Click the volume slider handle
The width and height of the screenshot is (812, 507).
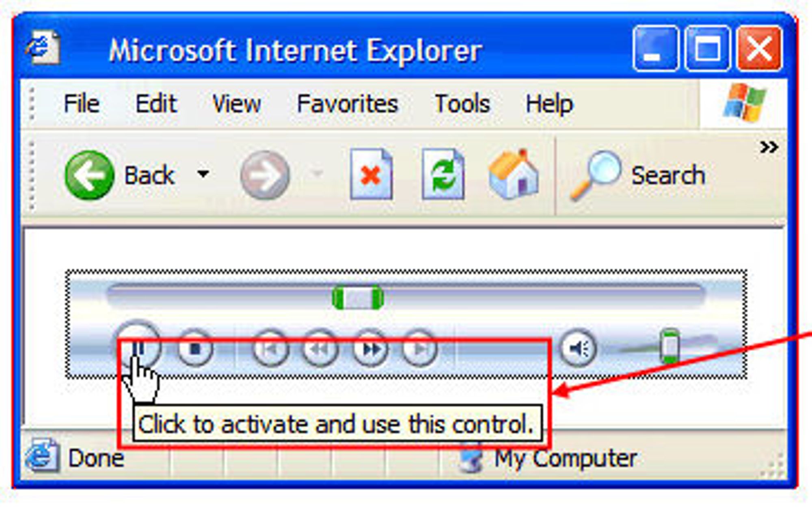(x=670, y=346)
